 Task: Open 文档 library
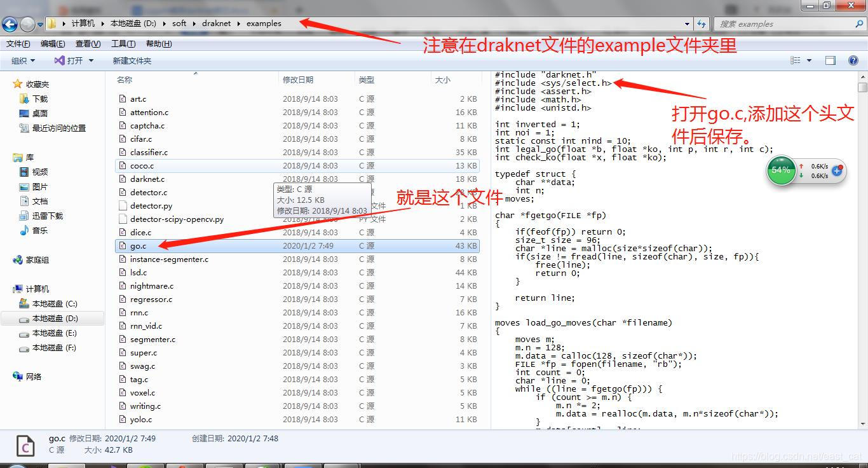(40, 201)
